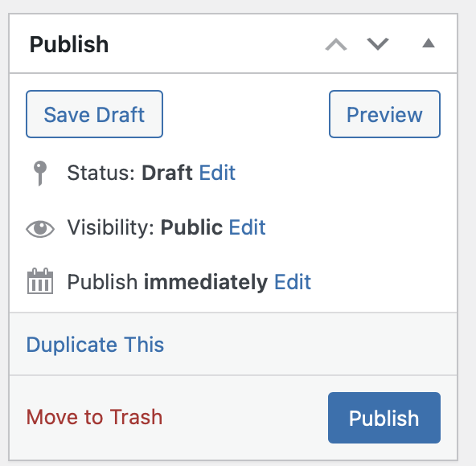Click the Status: Draft label text

[129, 173]
